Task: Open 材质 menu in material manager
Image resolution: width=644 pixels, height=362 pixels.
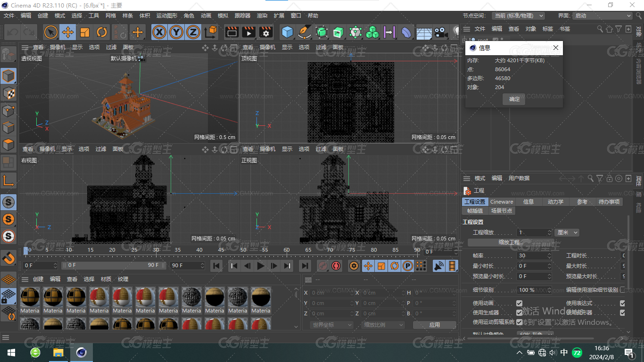Action: 106,279
